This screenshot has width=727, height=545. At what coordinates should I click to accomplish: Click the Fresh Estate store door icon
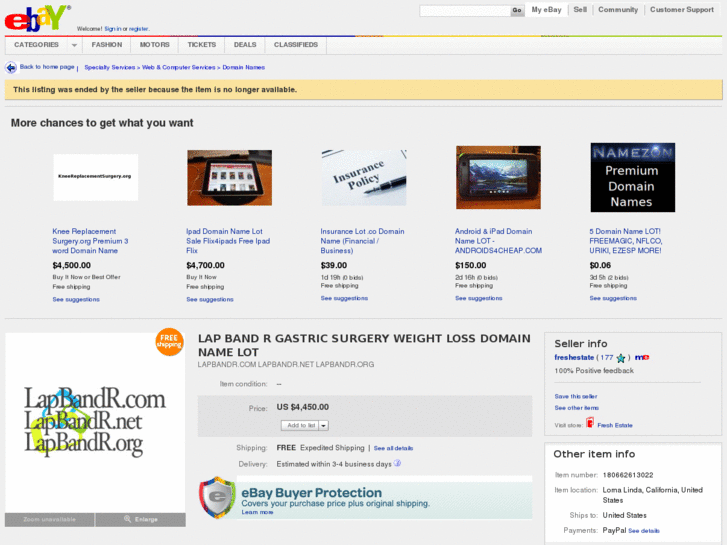click(590, 423)
